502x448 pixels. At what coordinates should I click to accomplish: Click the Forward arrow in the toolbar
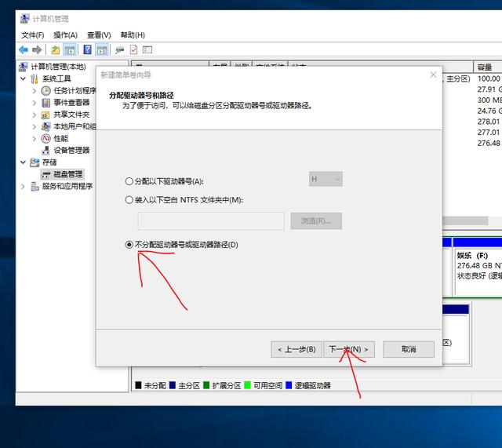[x=37, y=50]
